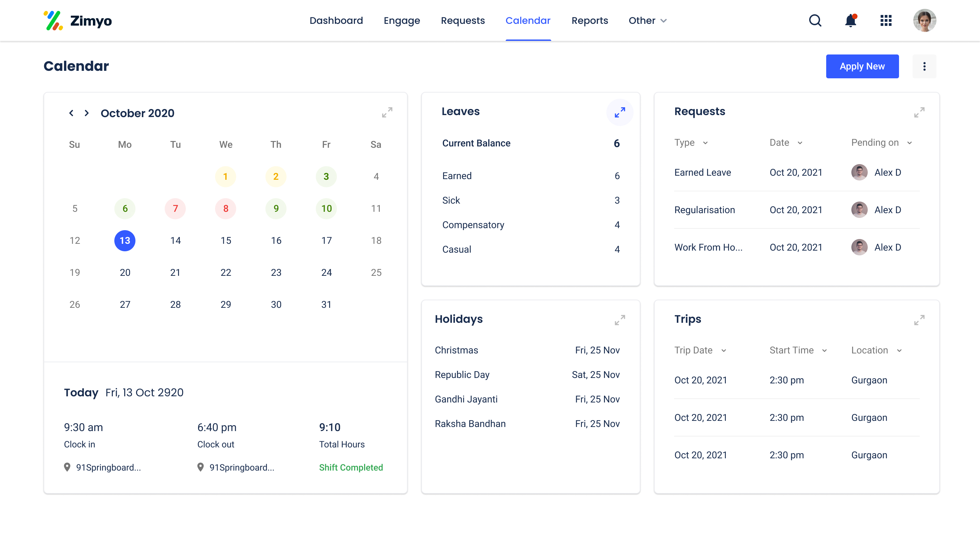
Task: Click the Apply New button
Action: pyautogui.click(x=862, y=66)
